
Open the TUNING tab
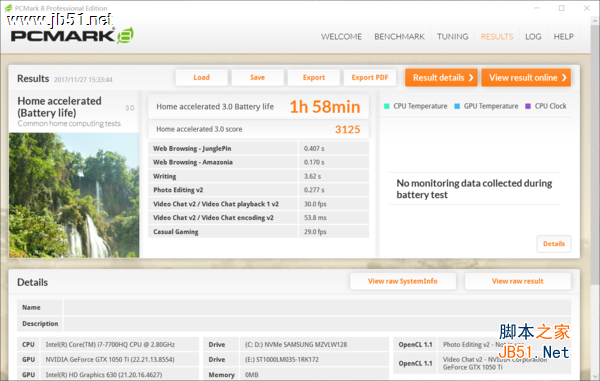point(453,36)
